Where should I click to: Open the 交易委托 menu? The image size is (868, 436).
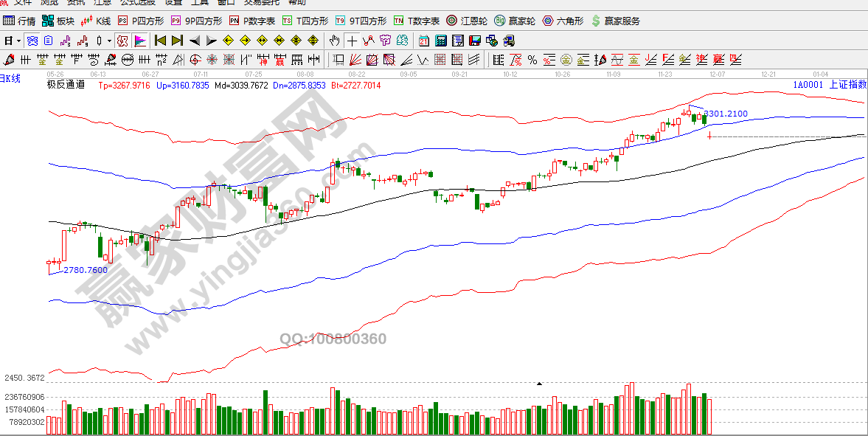tap(262, 2)
